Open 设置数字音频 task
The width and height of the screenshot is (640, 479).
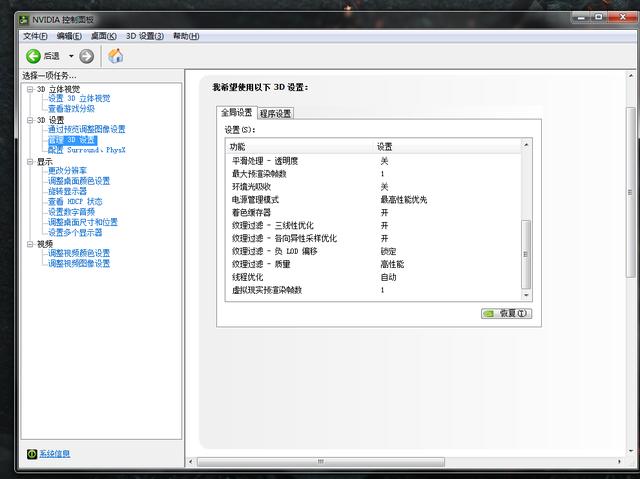point(71,212)
